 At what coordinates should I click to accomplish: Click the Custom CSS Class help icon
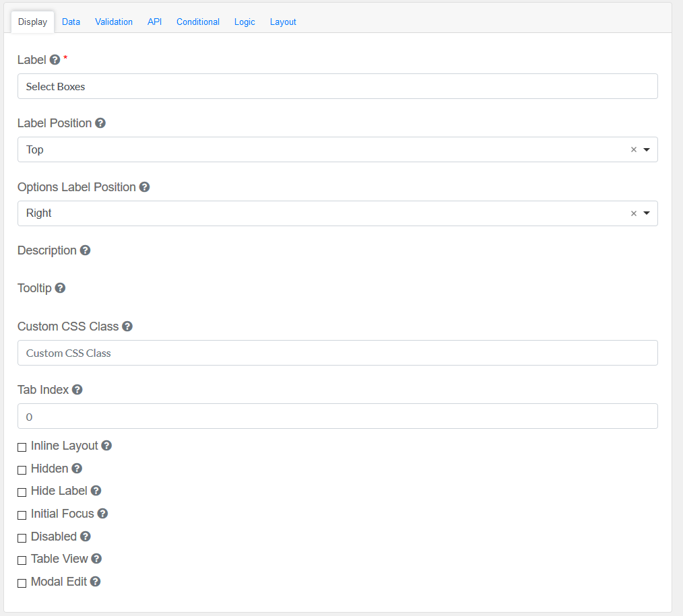127,327
